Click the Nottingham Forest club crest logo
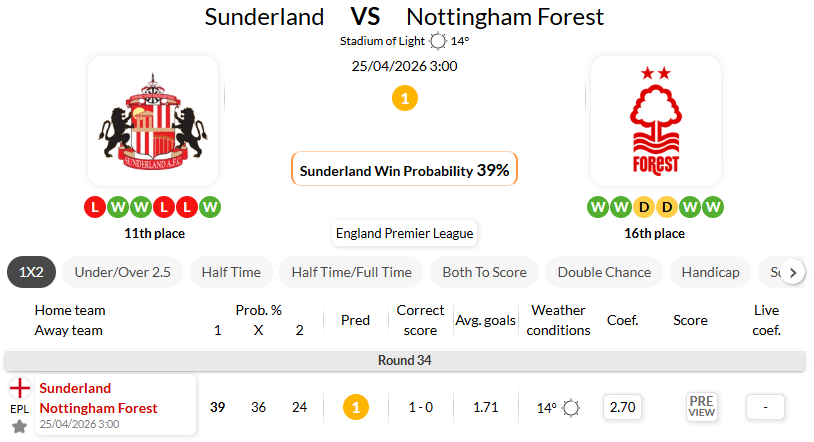Image resolution: width=814 pixels, height=442 pixels. [x=655, y=121]
